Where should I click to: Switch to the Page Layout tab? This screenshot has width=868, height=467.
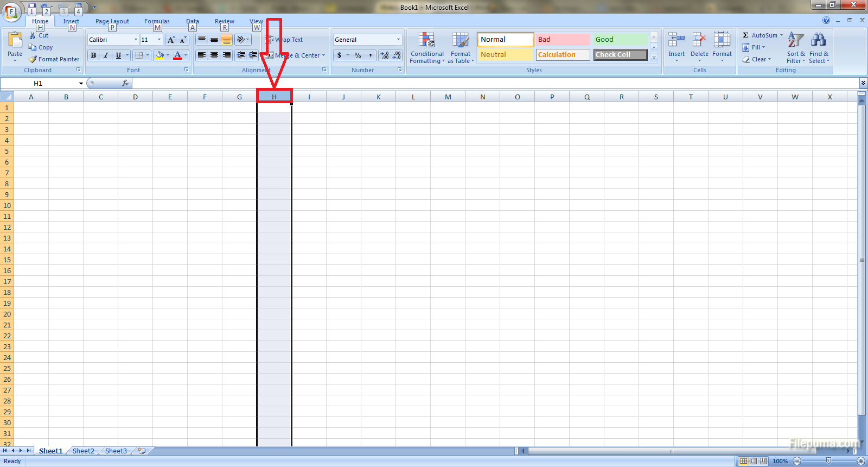point(112,21)
